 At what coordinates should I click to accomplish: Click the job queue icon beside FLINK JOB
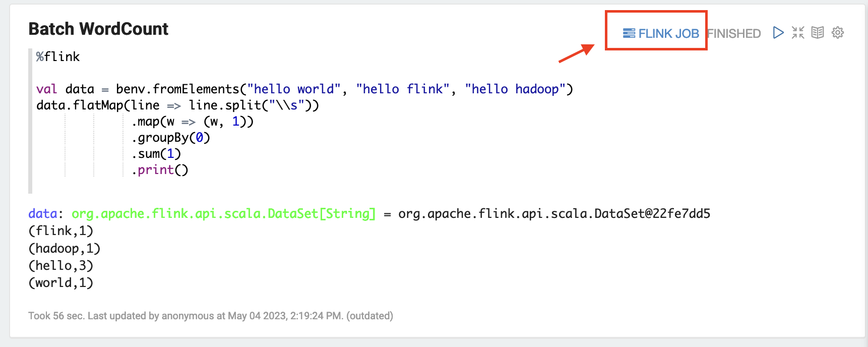point(629,32)
